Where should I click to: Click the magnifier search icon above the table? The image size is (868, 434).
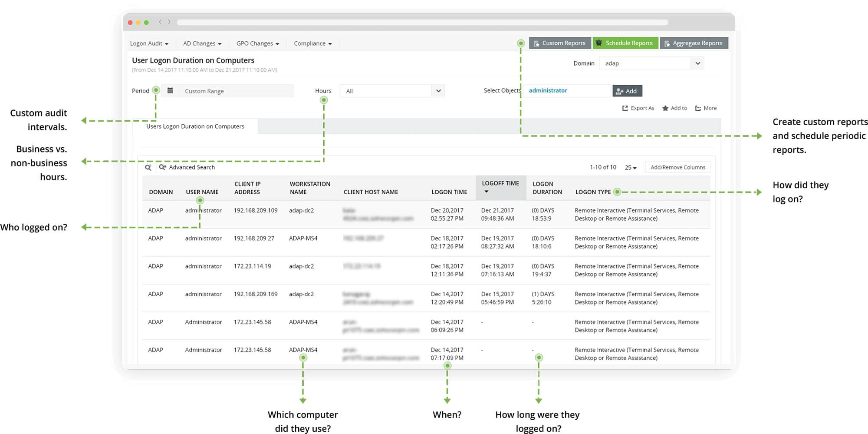pyautogui.click(x=149, y=167)
